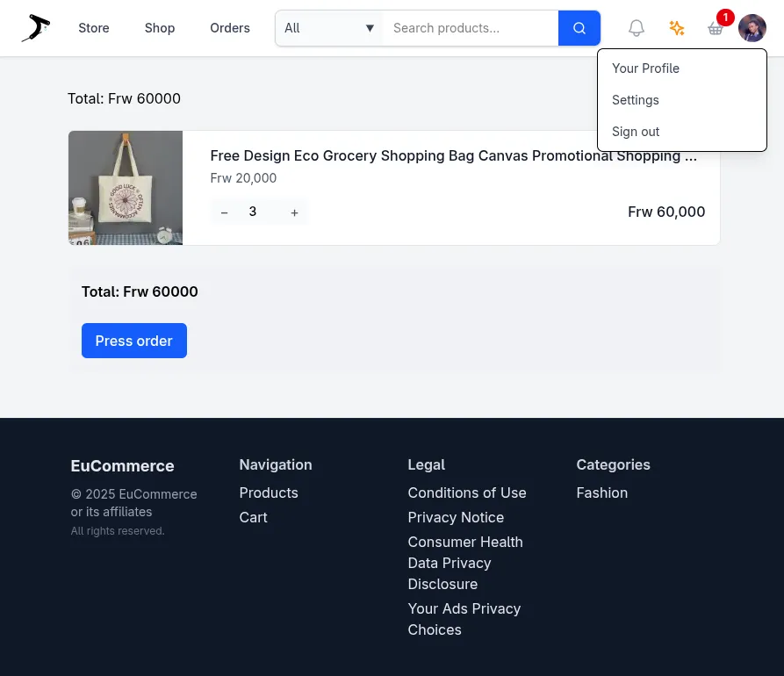Click the EuCommerce bird logo

[x=36, y=28]
